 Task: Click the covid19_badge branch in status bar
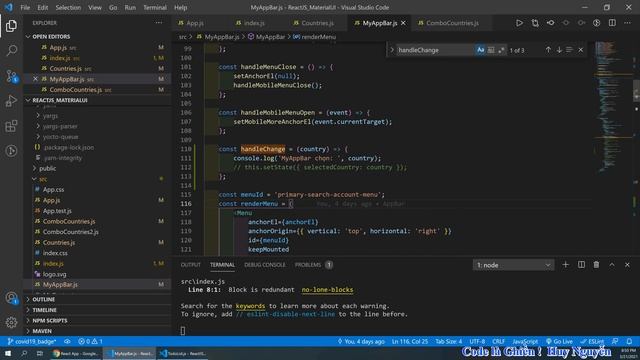tap(32, 341)
